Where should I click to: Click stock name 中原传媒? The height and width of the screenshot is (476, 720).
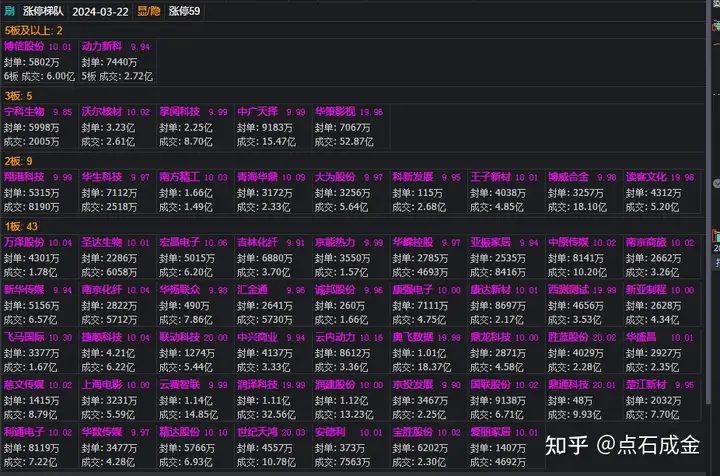[x=568, y=242]
